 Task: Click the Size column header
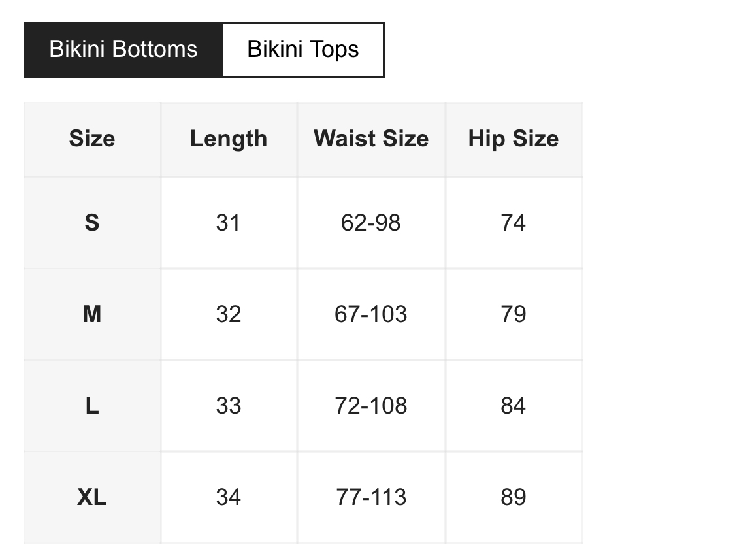(92, 139)
